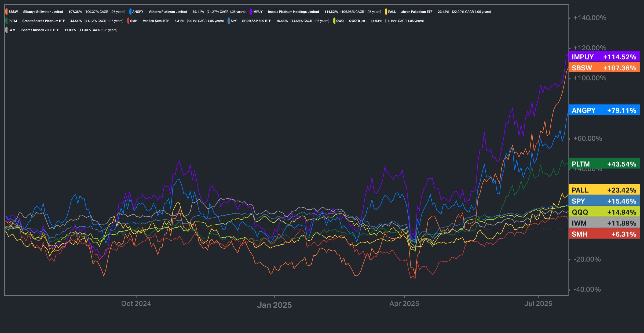The width and height of the screenshot is (644, 333).
Task: Click the IMPUY +114.52% price label
Action: [x=604, y=57]
